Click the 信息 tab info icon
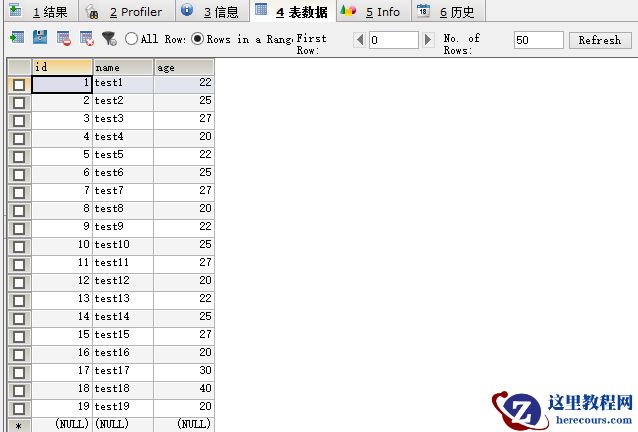 pos(187,10)
